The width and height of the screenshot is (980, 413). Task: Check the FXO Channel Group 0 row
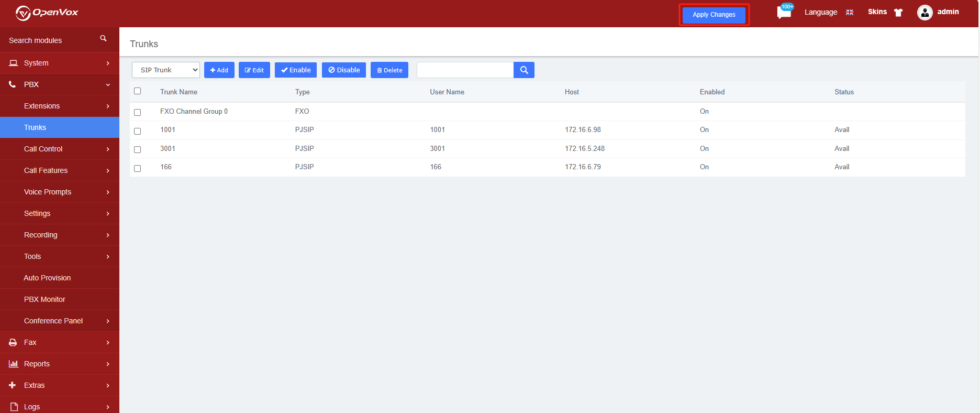[x=138, y=112]
